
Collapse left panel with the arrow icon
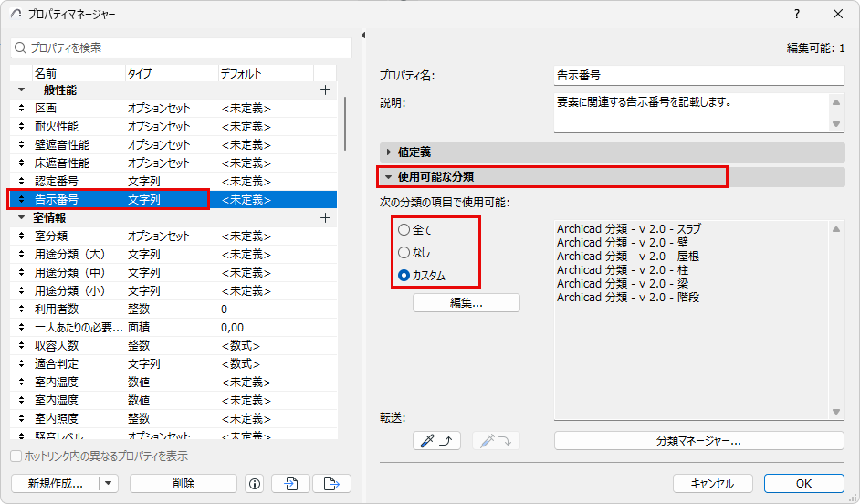363,35
